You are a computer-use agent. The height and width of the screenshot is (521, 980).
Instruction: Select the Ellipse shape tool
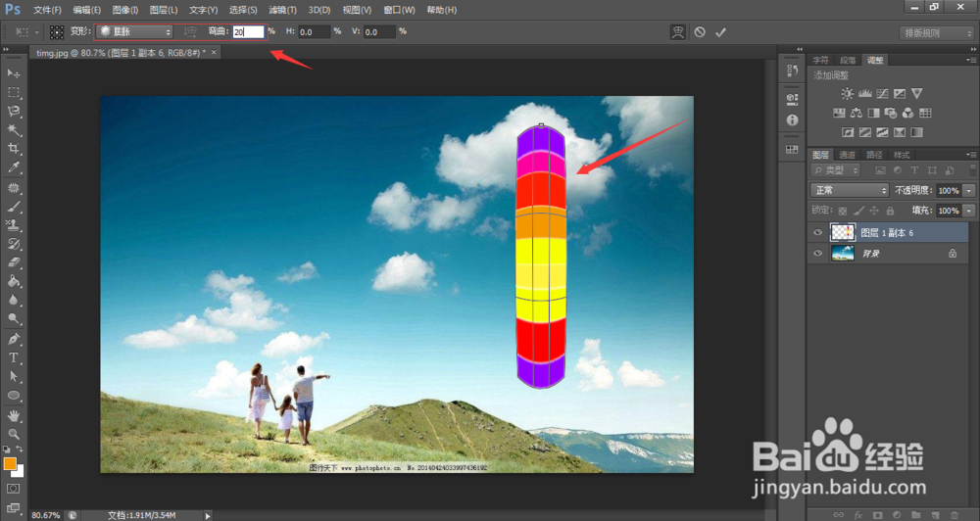[x=13, y=396]
